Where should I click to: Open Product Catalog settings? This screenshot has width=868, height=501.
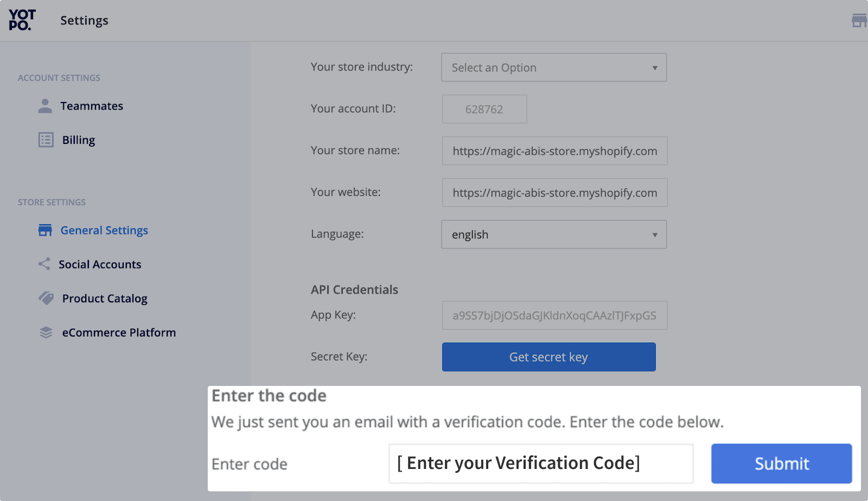(105, 299)
